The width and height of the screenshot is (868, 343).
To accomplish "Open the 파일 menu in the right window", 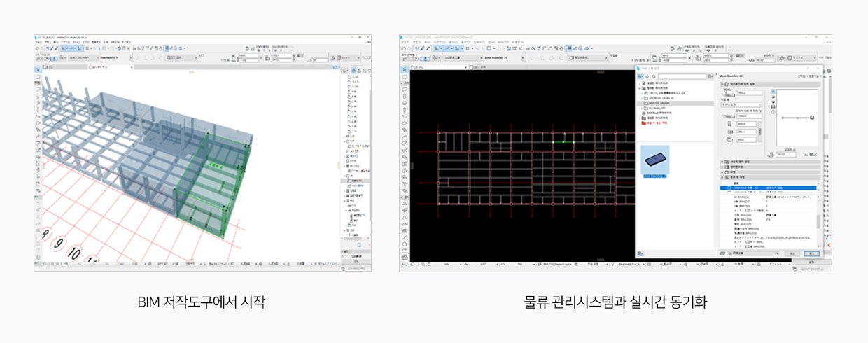I will click(x=404, y=42).
